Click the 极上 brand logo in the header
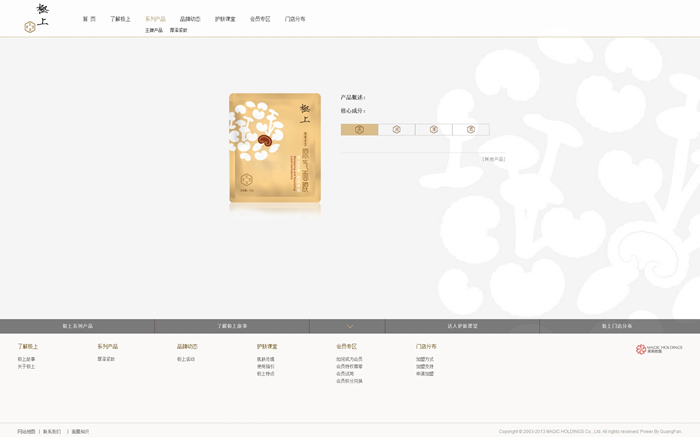Viewport: 700px width, 441px height. (x=37, y=18)
